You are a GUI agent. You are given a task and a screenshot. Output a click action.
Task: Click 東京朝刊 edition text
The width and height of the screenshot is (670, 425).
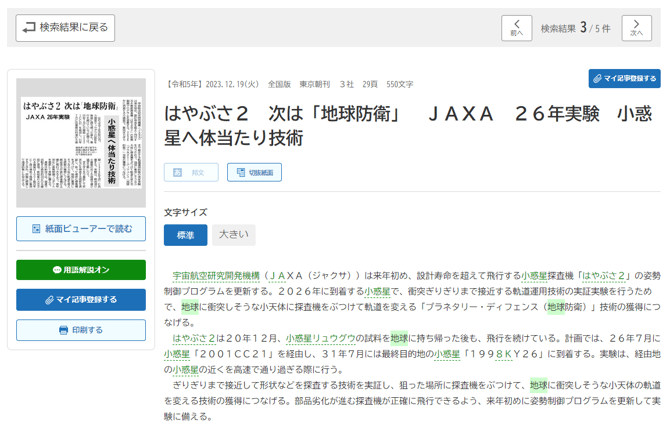(x=314, y=84)
